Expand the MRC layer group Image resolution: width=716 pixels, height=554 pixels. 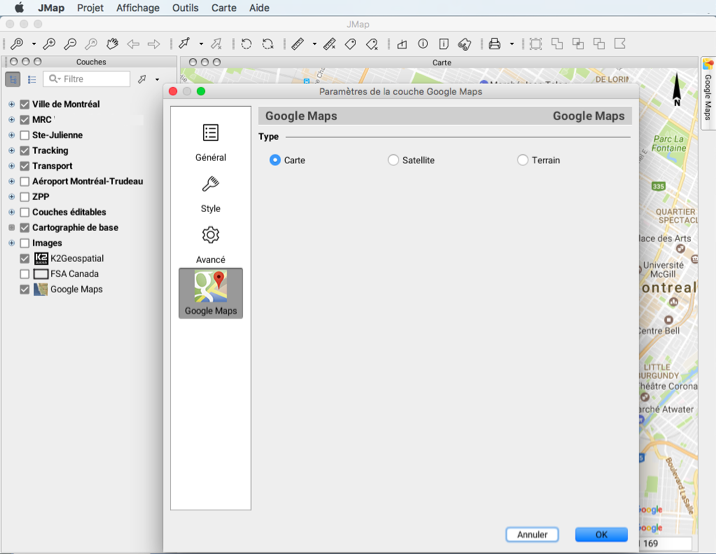coord(11,120)
